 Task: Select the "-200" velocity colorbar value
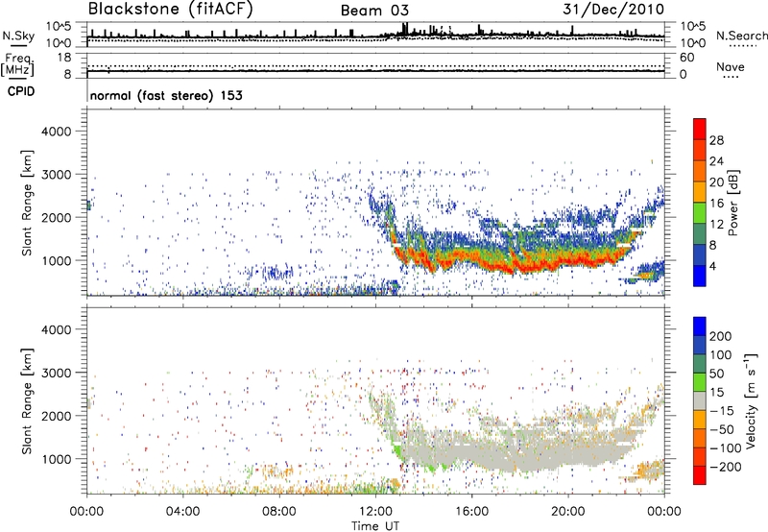click(x=725, y=467)
